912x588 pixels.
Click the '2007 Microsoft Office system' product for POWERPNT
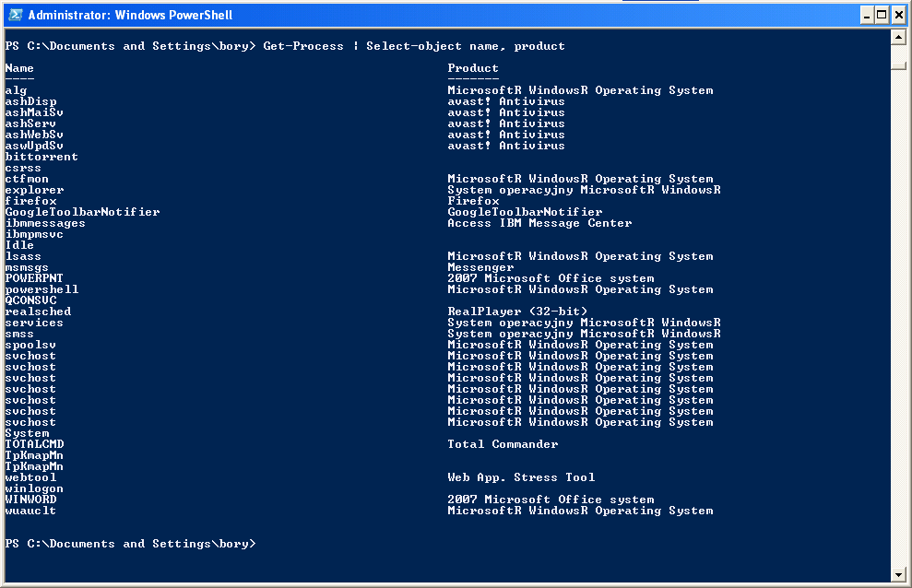(551, 278)
